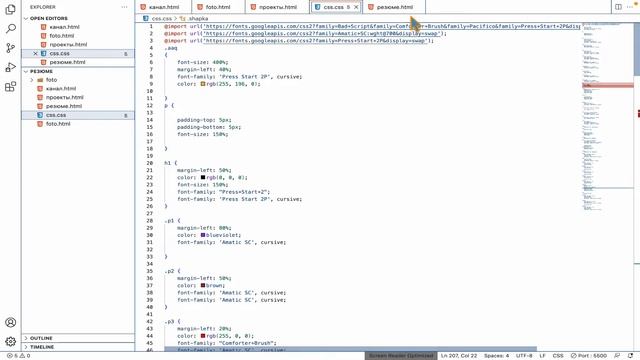
Task: Follow the Google Fonts URL on line 2
Action: click(321, 33)
